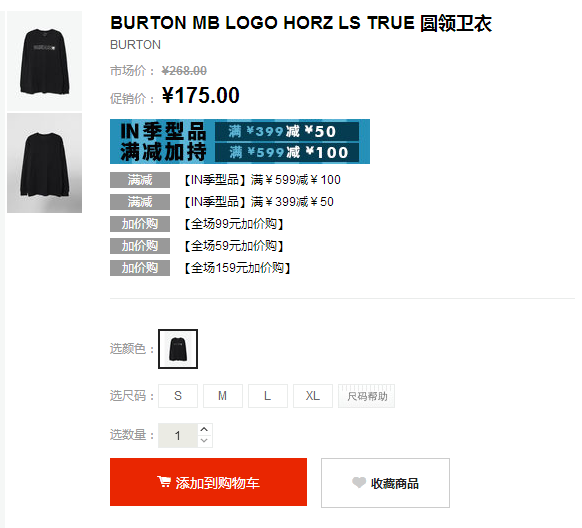This screenshot has width=582, height=528.
Task: Increase quantity with the up arrow
Action: pos(204,429)
